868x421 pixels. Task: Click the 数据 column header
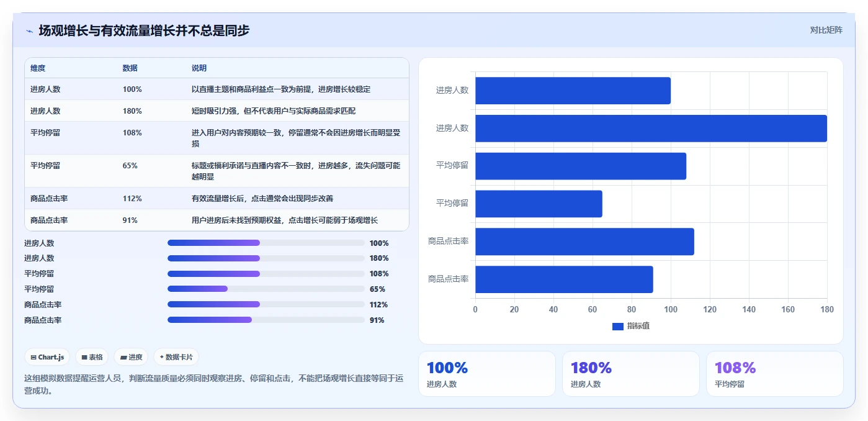pyautogui.click(x=130, y=68)
